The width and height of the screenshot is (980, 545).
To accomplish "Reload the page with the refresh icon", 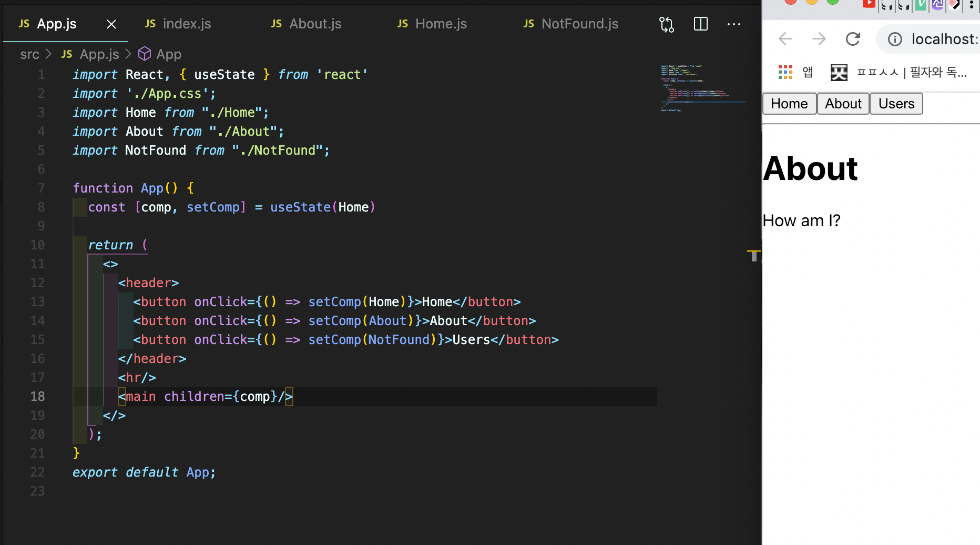I will click(x=853, y=38).
